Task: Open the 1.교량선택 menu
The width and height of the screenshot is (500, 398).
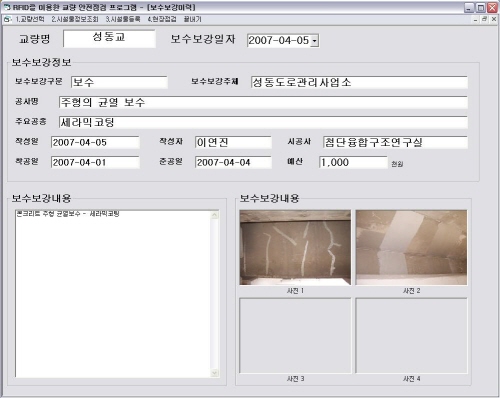Action: 30,19
